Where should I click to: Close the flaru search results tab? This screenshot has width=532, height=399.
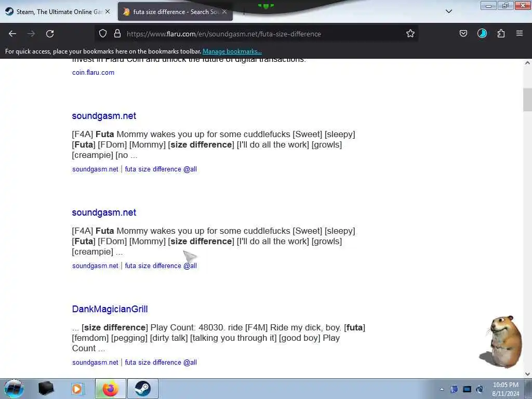(x=224, y=11)
